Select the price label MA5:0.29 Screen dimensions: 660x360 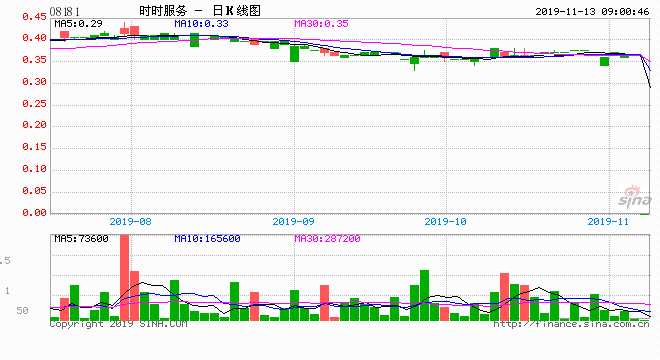click(78, 24)
